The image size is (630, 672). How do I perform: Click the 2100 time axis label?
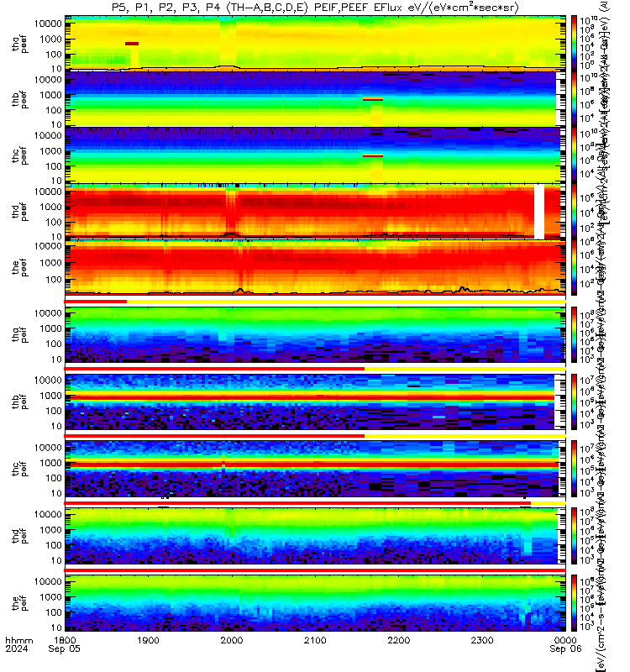pos(316,640)
